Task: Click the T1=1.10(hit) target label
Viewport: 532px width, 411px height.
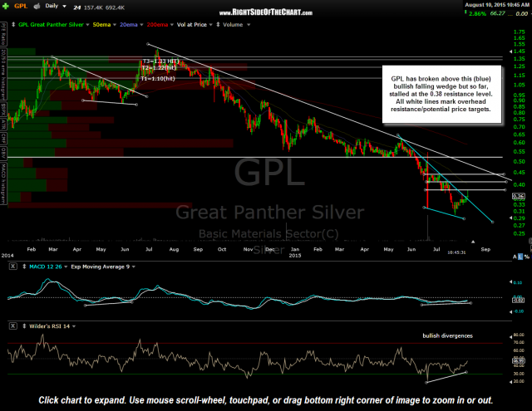Action: 158,79
